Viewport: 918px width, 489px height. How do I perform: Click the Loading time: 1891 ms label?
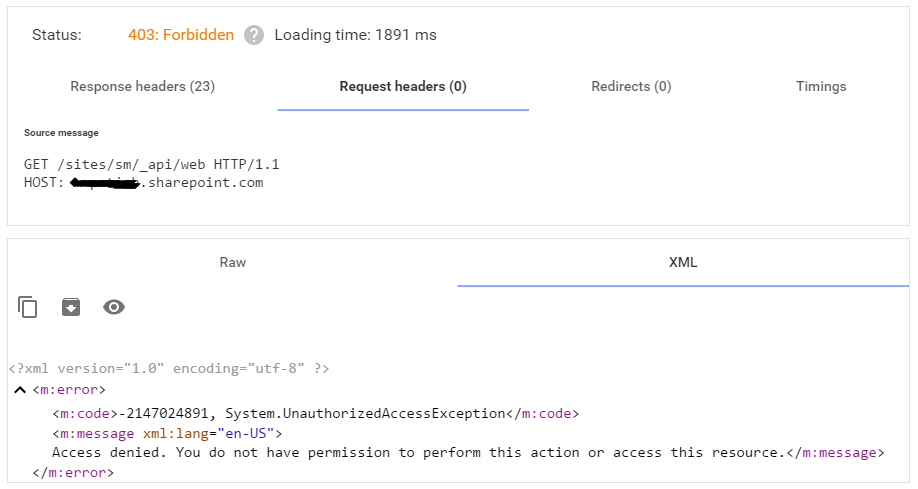355,35
